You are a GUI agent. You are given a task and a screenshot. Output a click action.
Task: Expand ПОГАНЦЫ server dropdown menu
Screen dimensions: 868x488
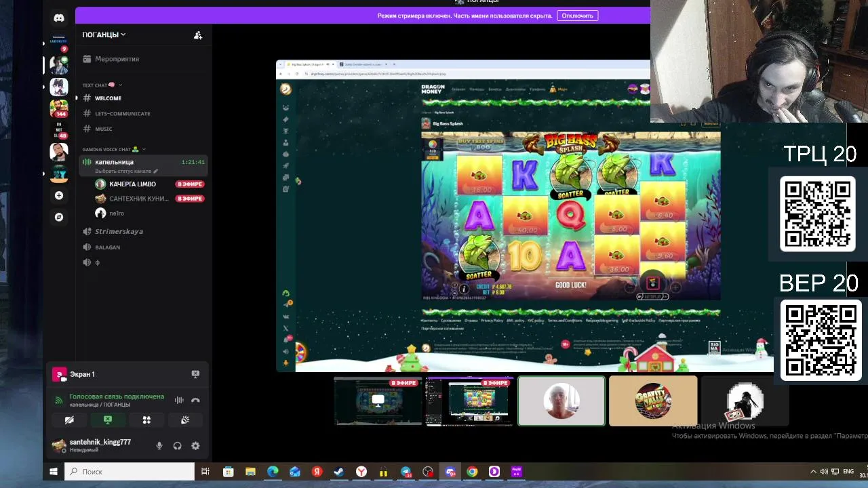click(104, 35)
